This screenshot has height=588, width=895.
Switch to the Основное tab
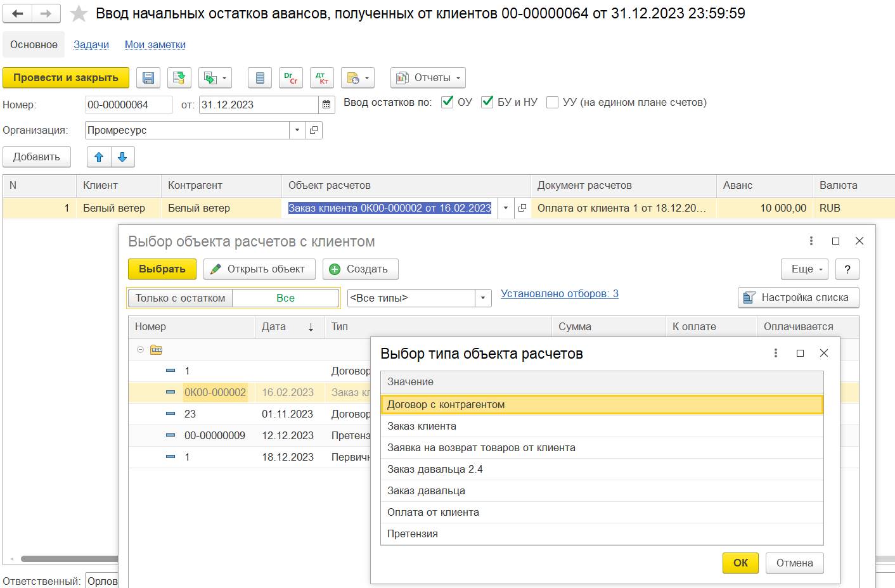click(x=34, y=44)
